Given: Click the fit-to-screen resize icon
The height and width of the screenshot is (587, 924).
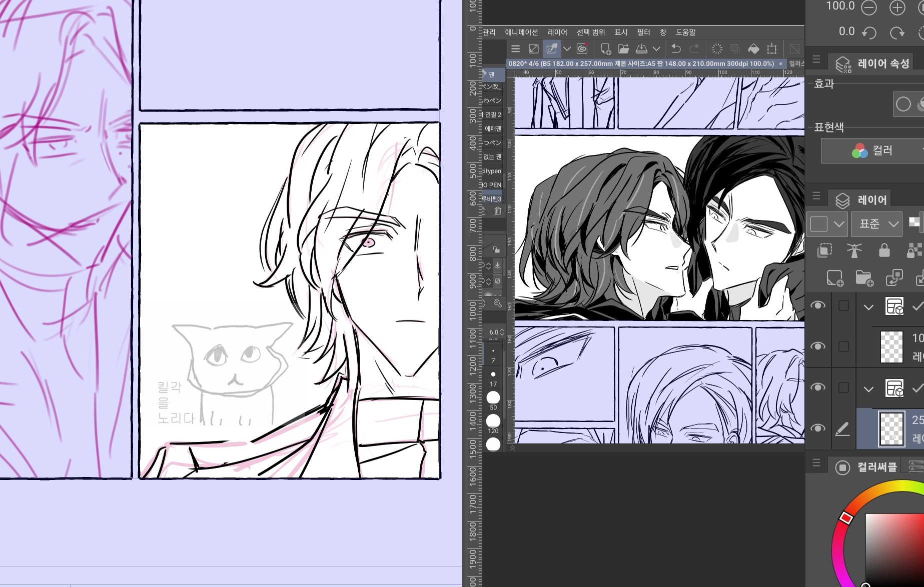Looking at the screenshot, I should pyautogui.click(x=534, y=48).
